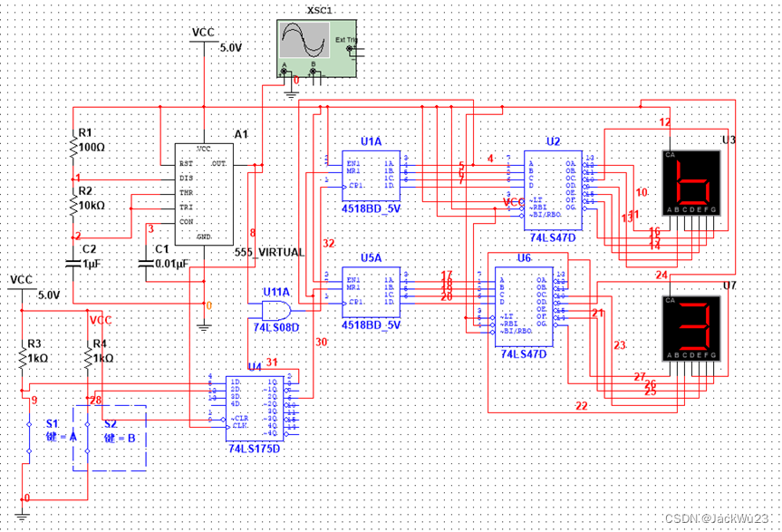Click net label 9 below R3
This screenshot has width=782, height=532.
pos(34,400)
